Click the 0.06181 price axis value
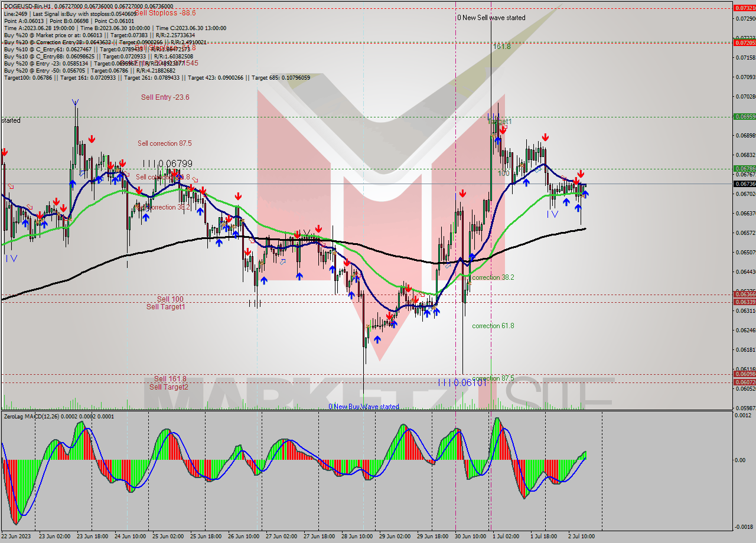The image size is (756, 543). (x=746, y=349)
